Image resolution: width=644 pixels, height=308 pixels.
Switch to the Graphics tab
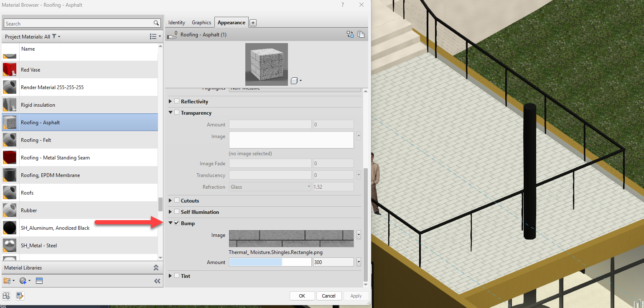pos(201,22)
